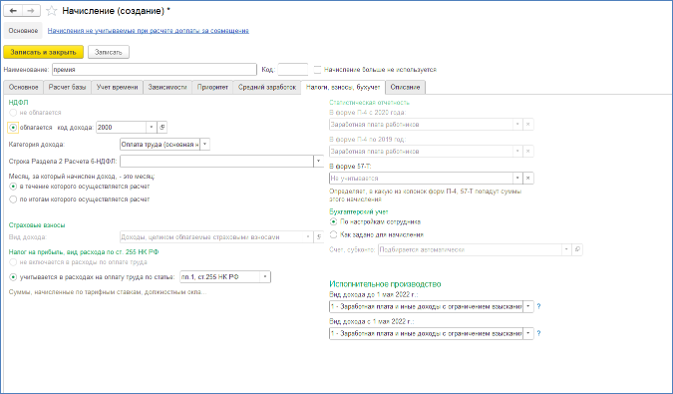Switch to the Средний заработок tab
This screenshot has width=673, height=394.
(267, 87)
